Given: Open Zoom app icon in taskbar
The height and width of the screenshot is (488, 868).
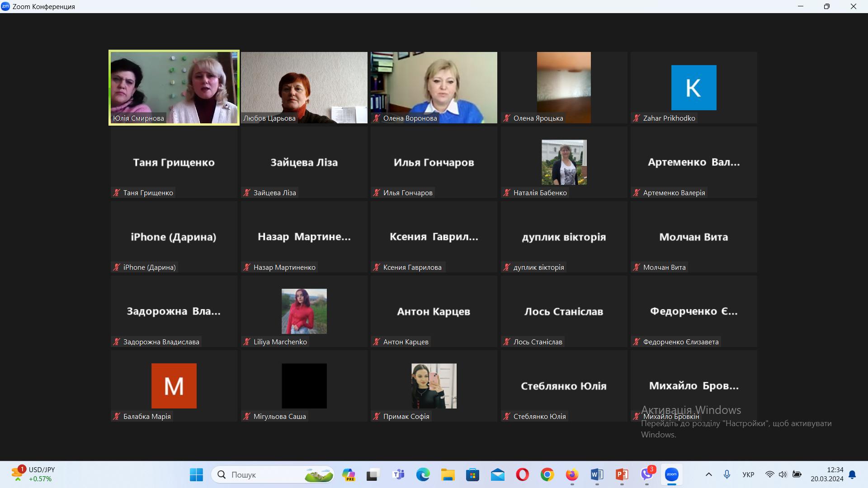Looking at the screenshot, I should click(x=671, y=474).
